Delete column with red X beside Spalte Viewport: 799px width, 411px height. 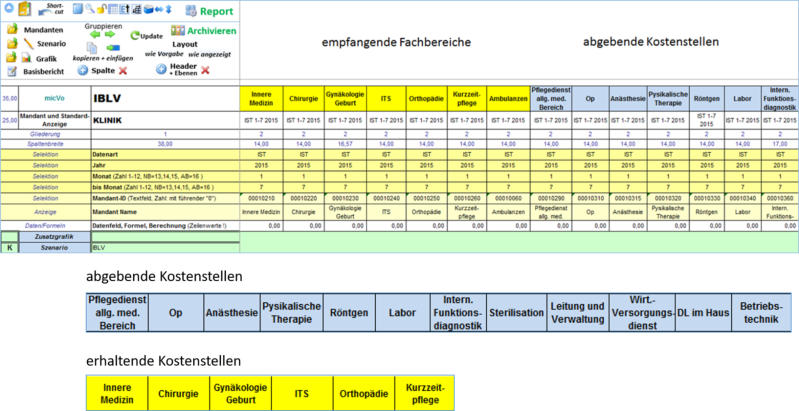(123, 71)
